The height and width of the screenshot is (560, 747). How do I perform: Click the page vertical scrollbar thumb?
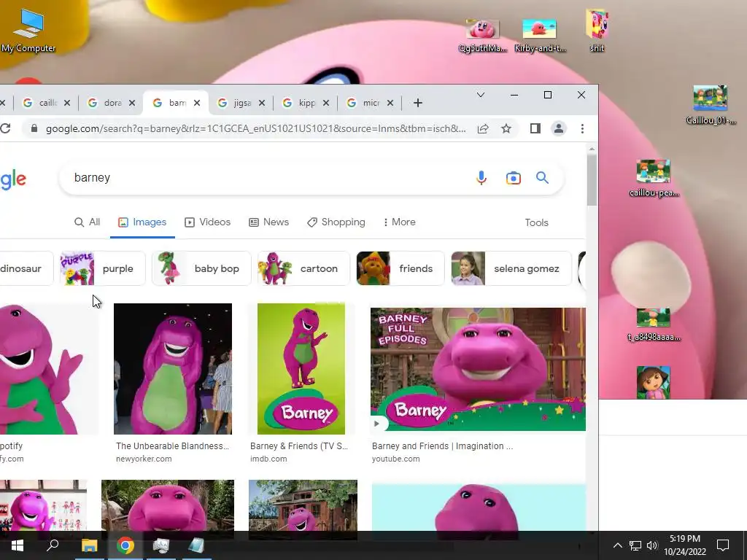click(x=592, y=181)
